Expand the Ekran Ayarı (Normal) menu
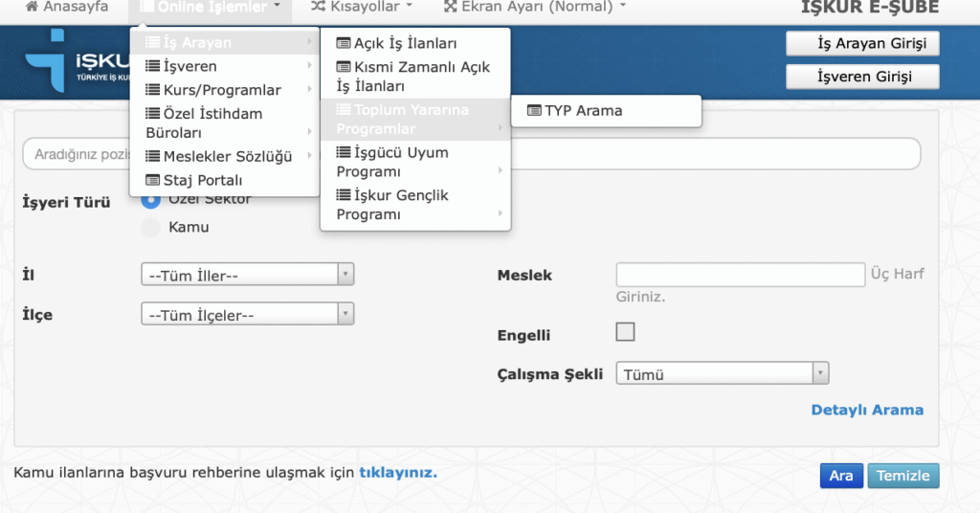Screen dimensions: 980x513 (x=534, y=7)
